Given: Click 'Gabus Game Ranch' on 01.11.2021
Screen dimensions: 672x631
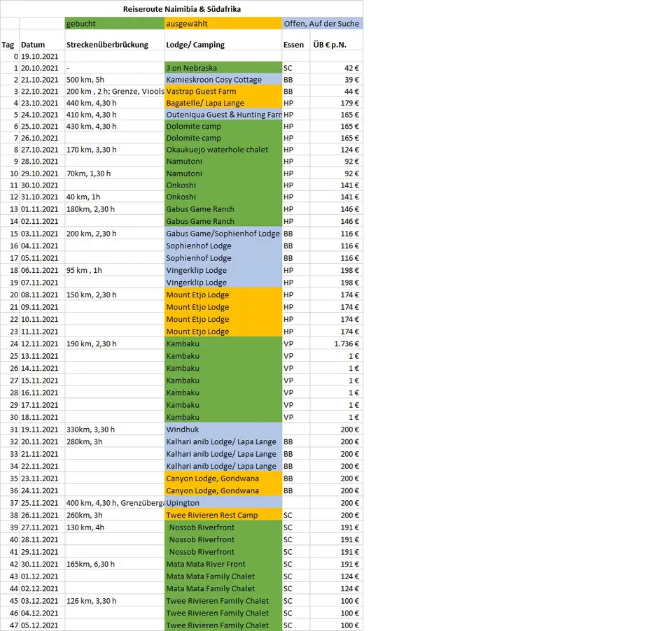Looking at the screenshot, I should [x=223, y=209].
